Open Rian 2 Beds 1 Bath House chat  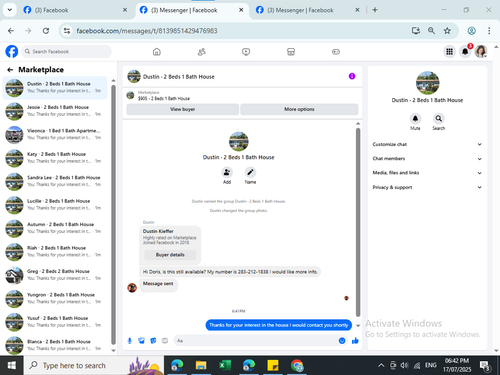(55, 252)
